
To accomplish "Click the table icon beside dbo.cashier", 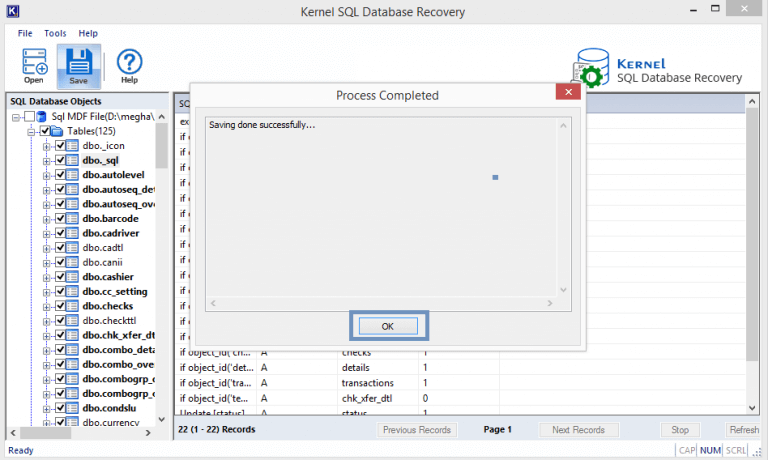I will tap(72, 277).
